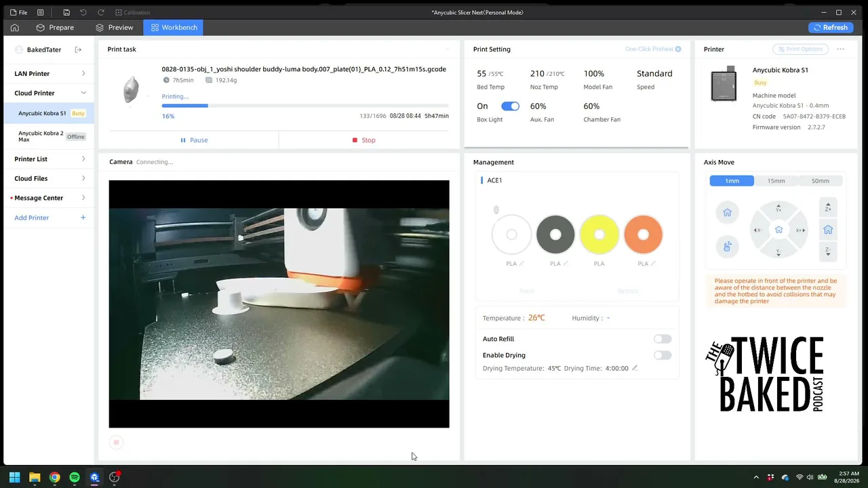This screenshot has height=488, width=868.
Task: Open the Home screen icon
Action: click(x=14, y=28)
